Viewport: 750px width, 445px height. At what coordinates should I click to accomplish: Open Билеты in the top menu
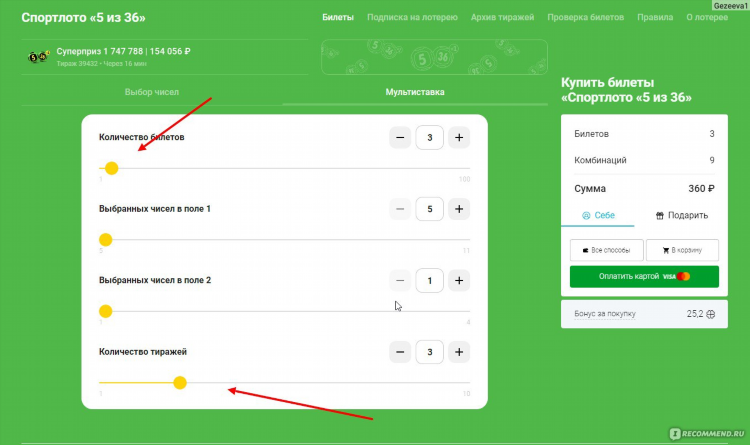(x=338, y=17)
